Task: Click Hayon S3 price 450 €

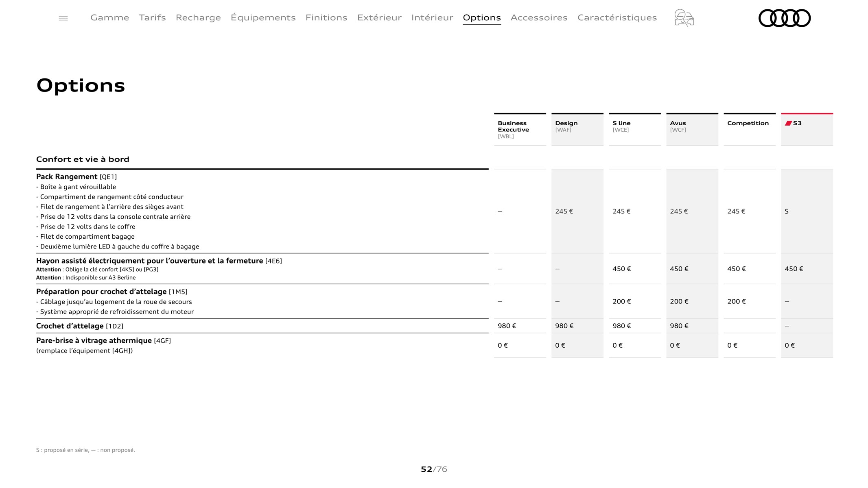Action: [x=794, y=269]
